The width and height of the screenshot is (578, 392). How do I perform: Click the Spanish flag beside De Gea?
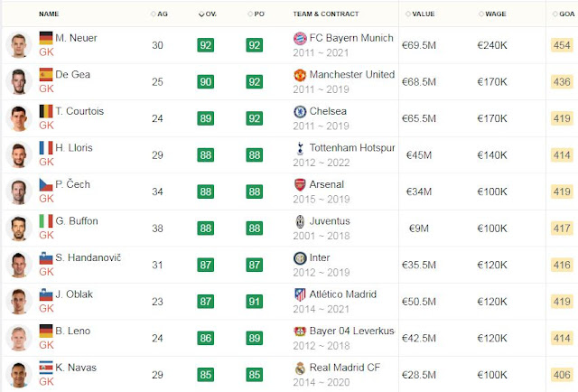point(46,74)
